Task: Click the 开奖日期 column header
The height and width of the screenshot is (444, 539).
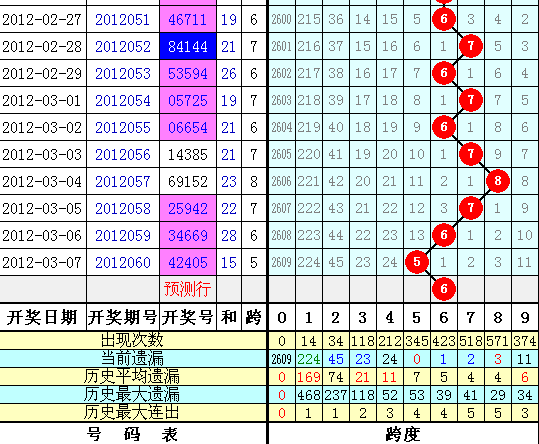Action: (42, 317)
